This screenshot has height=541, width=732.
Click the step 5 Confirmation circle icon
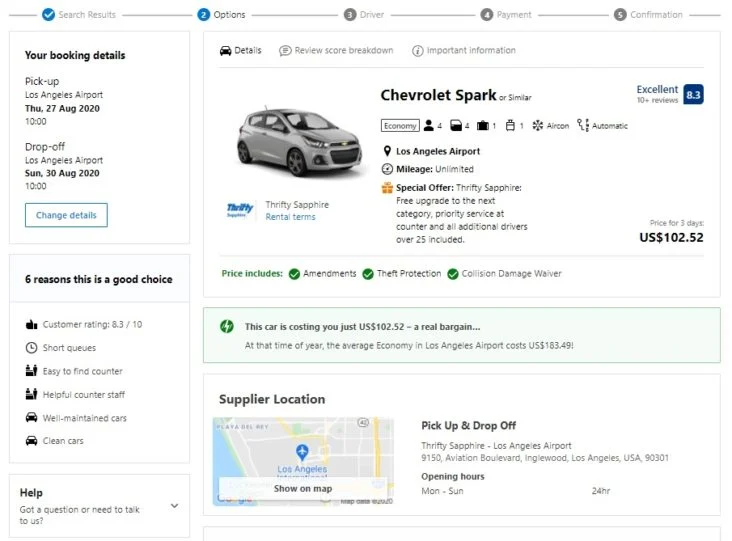(x=620, y=14)
